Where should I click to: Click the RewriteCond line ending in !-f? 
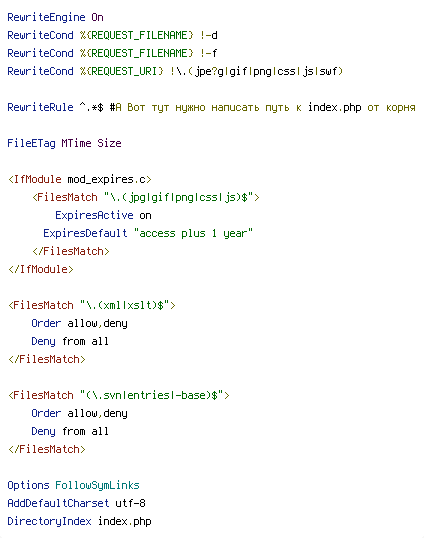click(113, 54)
